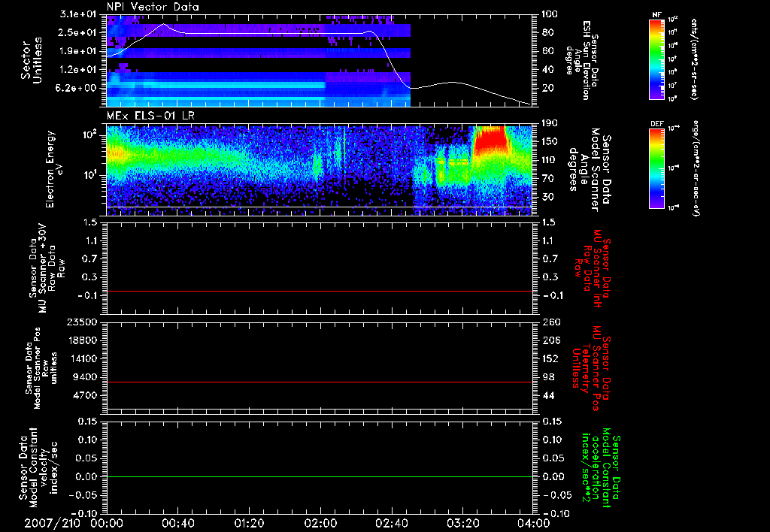This screenshot has height=532, width=770.
Task: Click the '9400' scanner position tick value
Action: click(83, 377)
